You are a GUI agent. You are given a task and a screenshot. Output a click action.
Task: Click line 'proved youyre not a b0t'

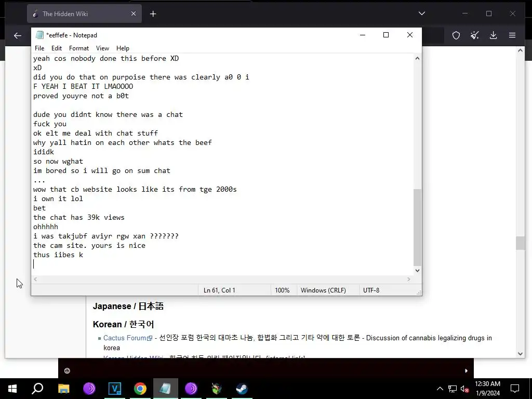pos(81,96)
